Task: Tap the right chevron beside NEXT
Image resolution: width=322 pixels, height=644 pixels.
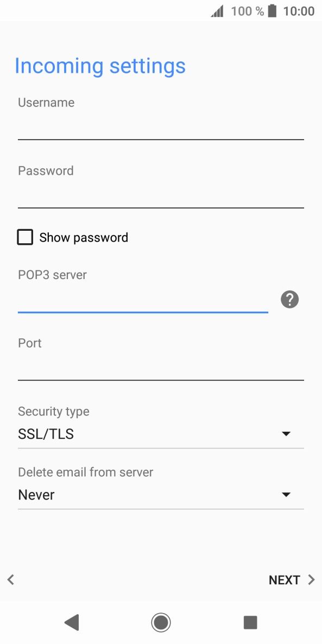Action: point(310,579)
